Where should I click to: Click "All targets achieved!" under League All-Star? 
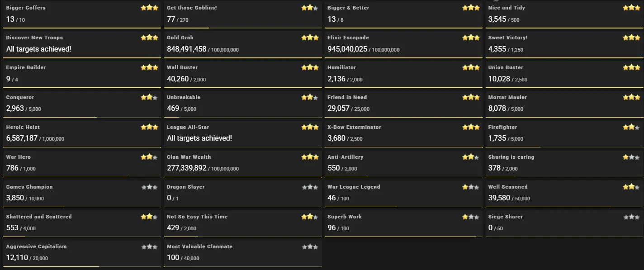click(199, 138)
